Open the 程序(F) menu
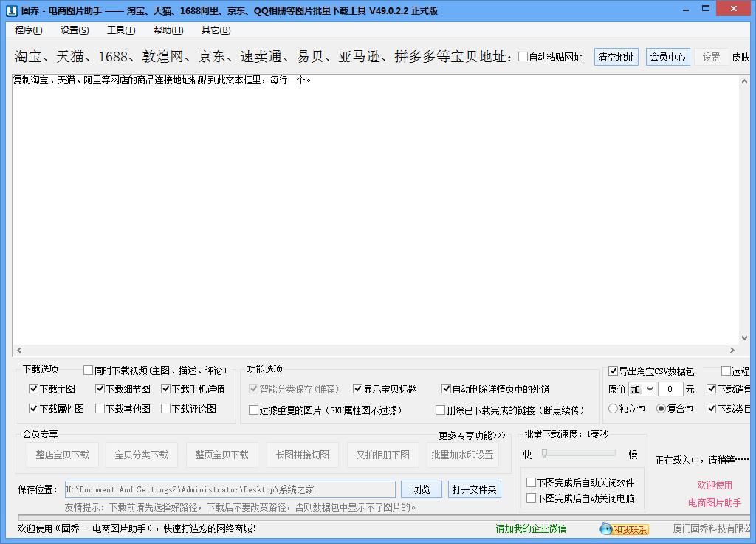The width and height of the screenshot is (756, 544). [27, 30]
